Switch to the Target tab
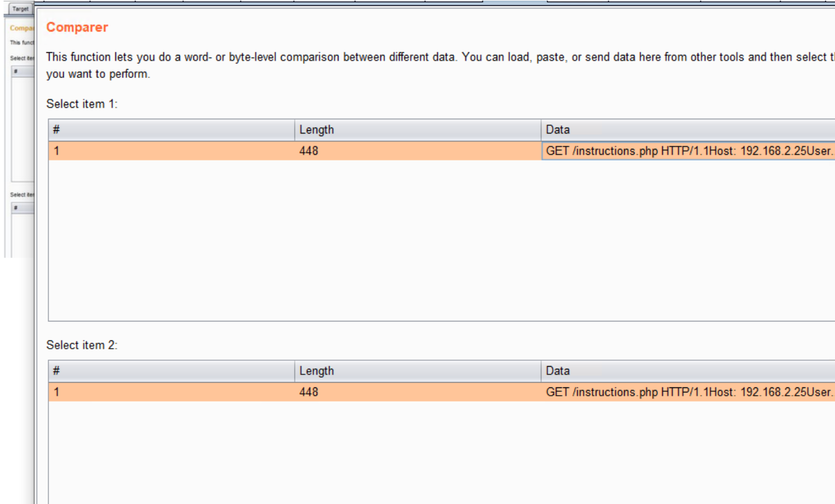Viewport: 835px width, 504px height. click(x=21, y=9)
